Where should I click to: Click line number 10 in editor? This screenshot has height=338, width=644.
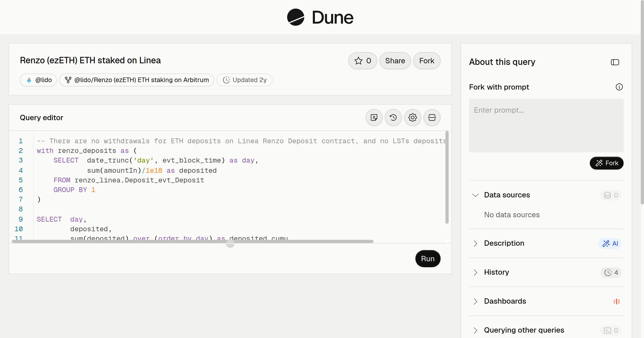pos(19,229)
